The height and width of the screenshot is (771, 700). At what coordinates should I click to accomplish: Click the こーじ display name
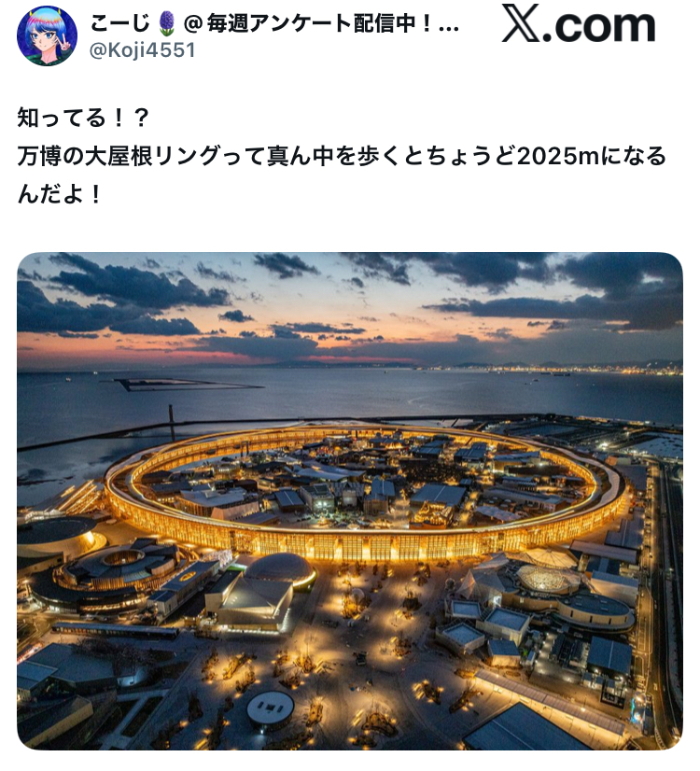pos(120,23)
